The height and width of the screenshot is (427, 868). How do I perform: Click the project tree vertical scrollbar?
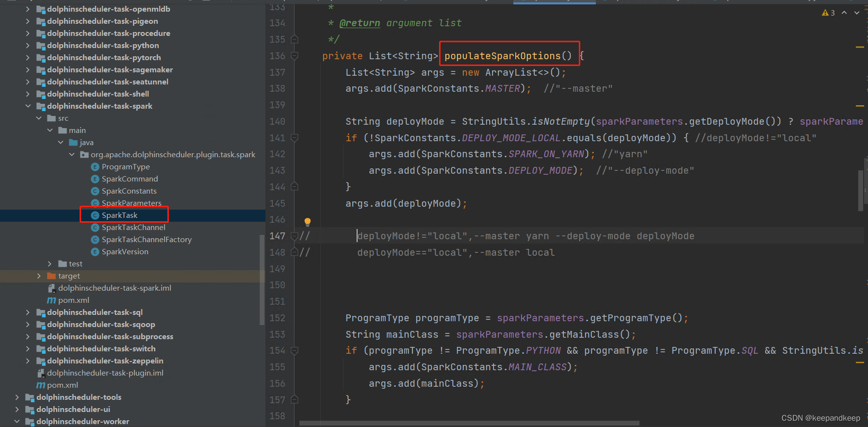tap(262, 279)
